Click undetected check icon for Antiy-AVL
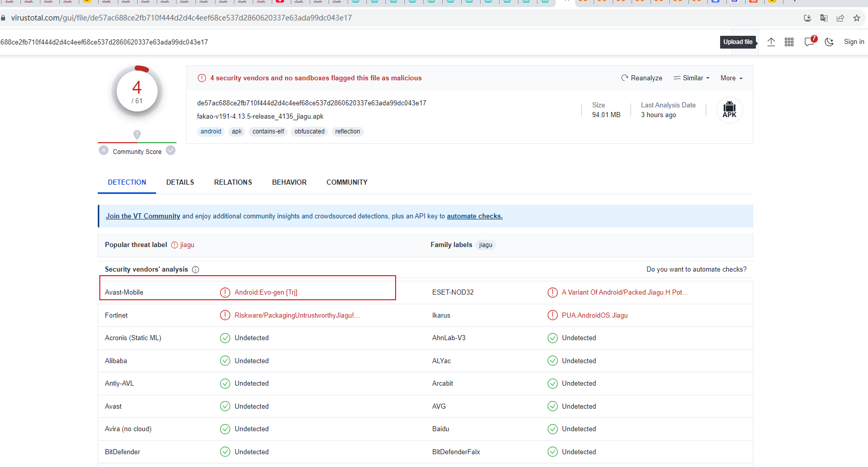The width and height of the screenshot is (868, 467). point(225,384)
